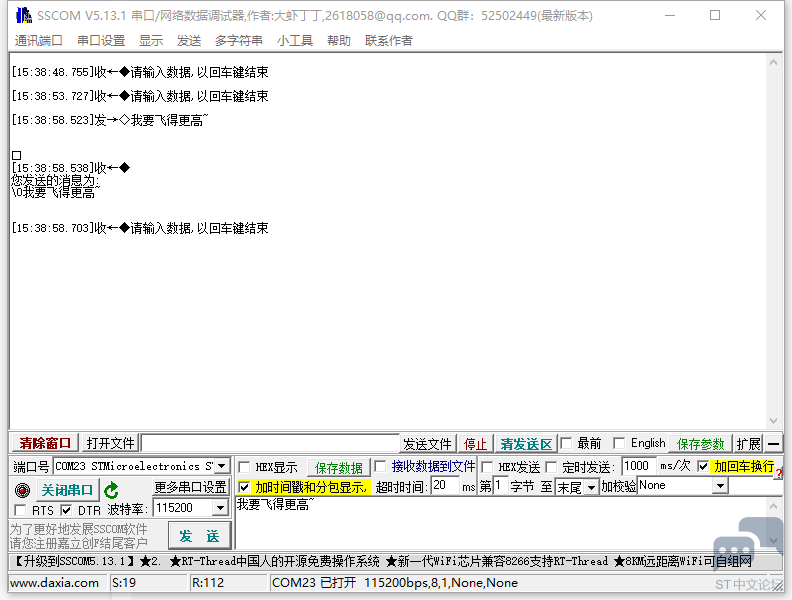
Task: Click the 打开文件 button
Action: (x=111, y=443)
